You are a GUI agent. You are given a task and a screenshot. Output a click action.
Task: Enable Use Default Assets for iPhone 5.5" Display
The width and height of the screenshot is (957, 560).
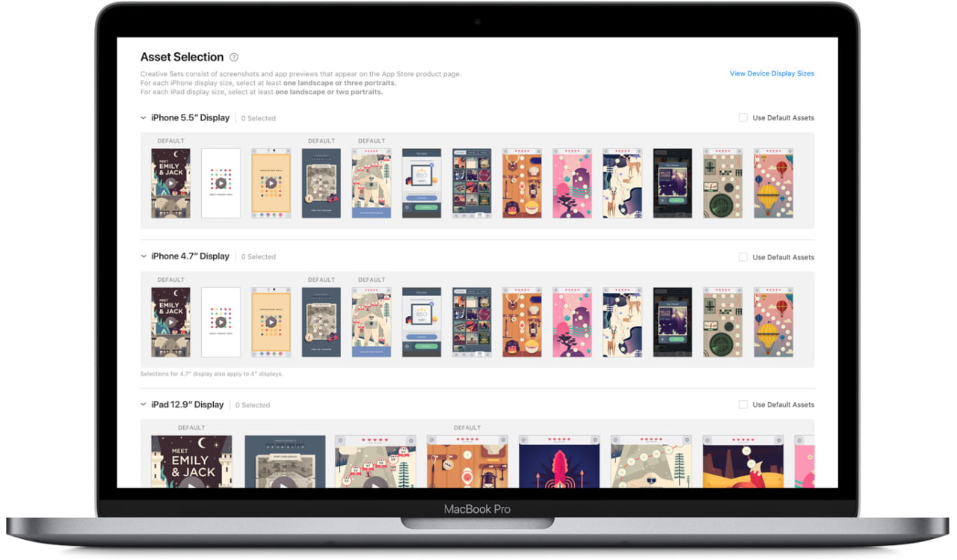point(743,117)
